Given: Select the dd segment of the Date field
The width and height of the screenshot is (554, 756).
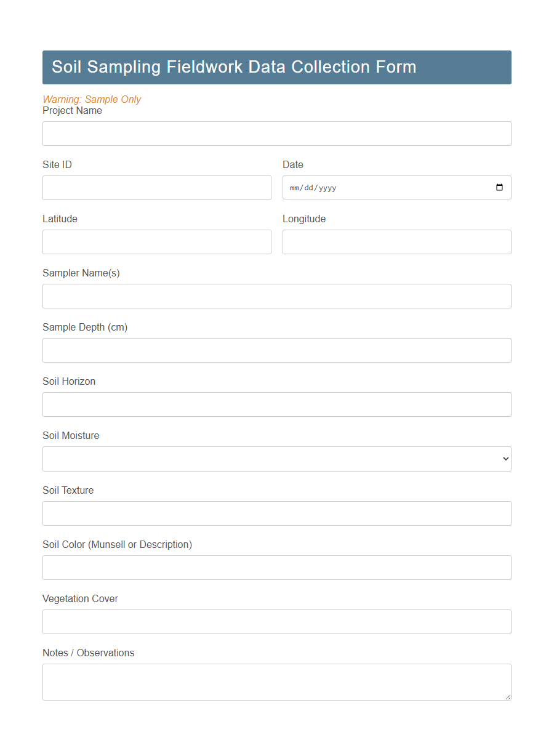Looking at the screenshot, I should (x=309, y=188).
